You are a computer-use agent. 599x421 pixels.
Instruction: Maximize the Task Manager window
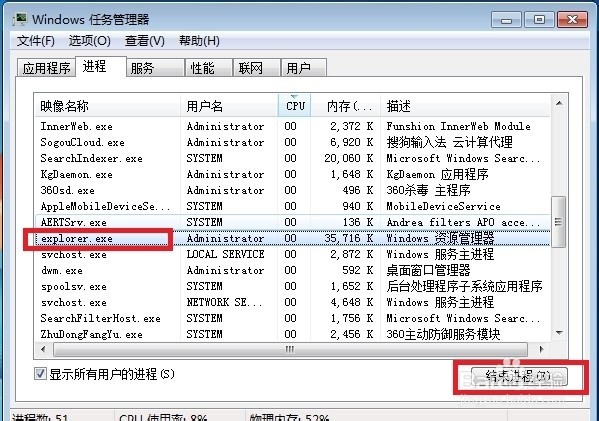[x=539, y=19]
